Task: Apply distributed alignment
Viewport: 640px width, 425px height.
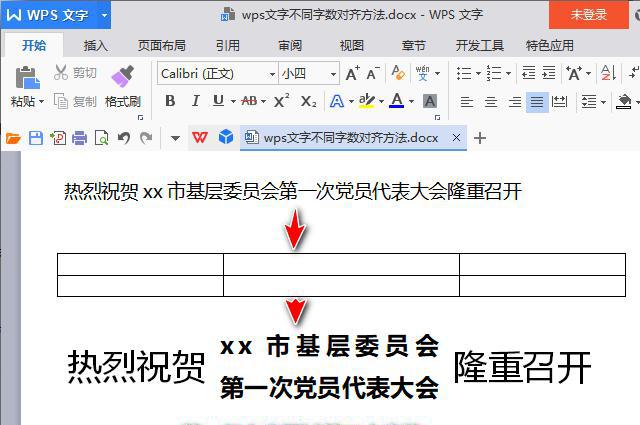Action: pos(559,101)
